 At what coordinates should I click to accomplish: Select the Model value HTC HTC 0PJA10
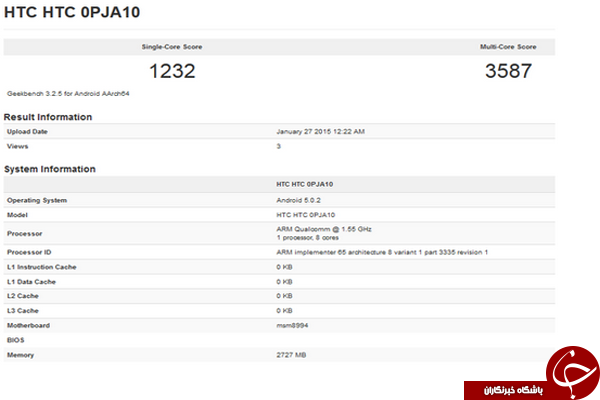[x=305, y=215]
